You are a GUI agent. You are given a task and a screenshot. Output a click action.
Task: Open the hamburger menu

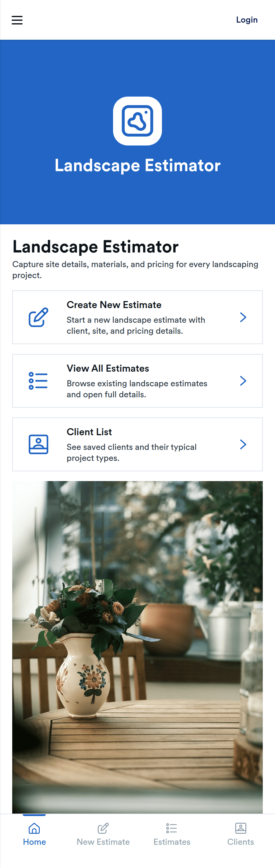tap(17, 20)
